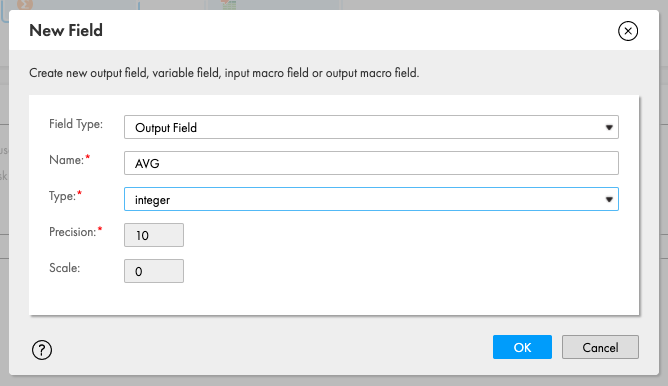This screenshot has width=668, height=386.
Task: Click the New Field dialog title
Action: (66, 31)
